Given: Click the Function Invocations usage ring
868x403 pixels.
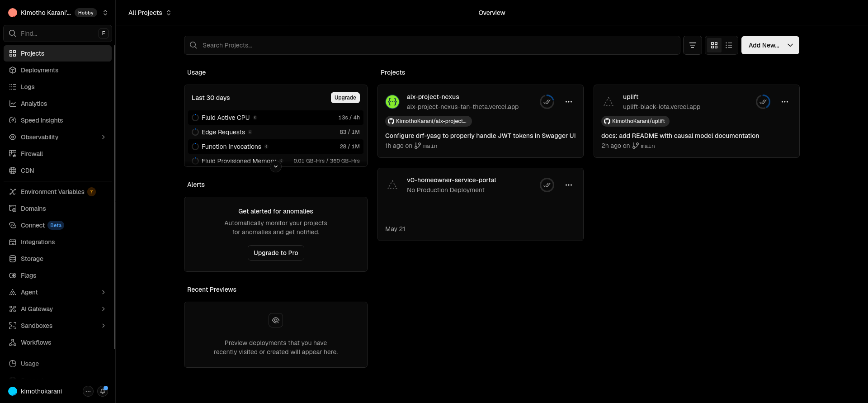Looking at the screenshot, I should [195, 147].
